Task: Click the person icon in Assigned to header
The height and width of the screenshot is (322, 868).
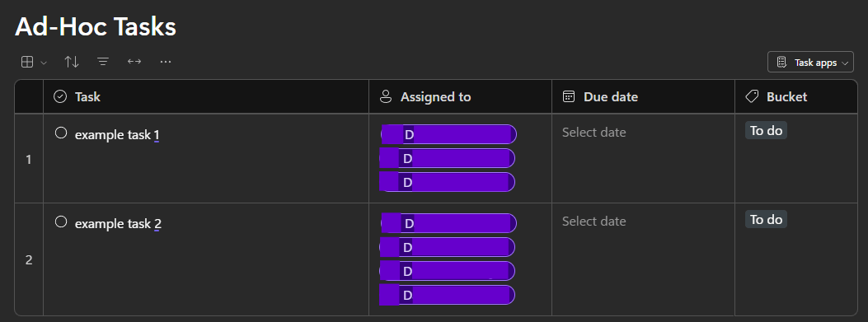Action: [x=385, y=97]
